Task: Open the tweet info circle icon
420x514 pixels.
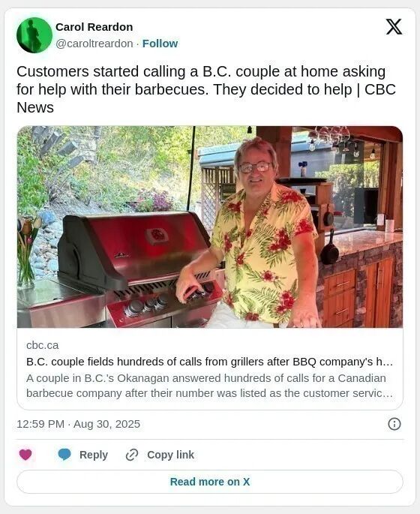Action: 394,424
